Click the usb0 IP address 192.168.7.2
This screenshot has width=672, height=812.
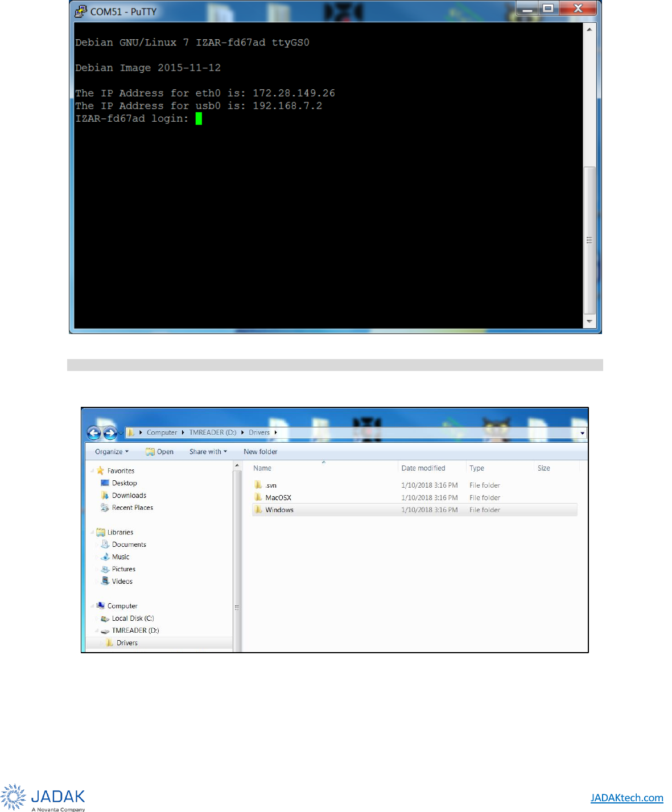[287, 106]
